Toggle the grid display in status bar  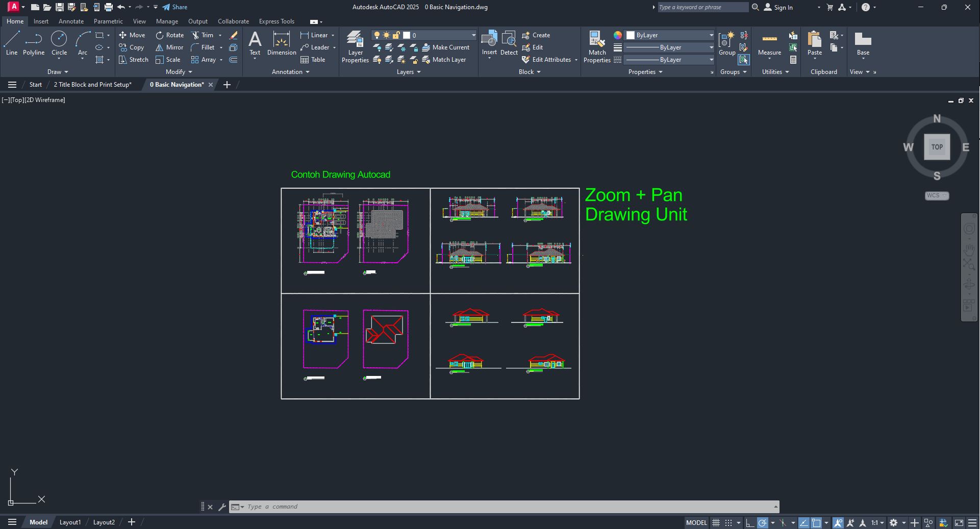[716, 522]
